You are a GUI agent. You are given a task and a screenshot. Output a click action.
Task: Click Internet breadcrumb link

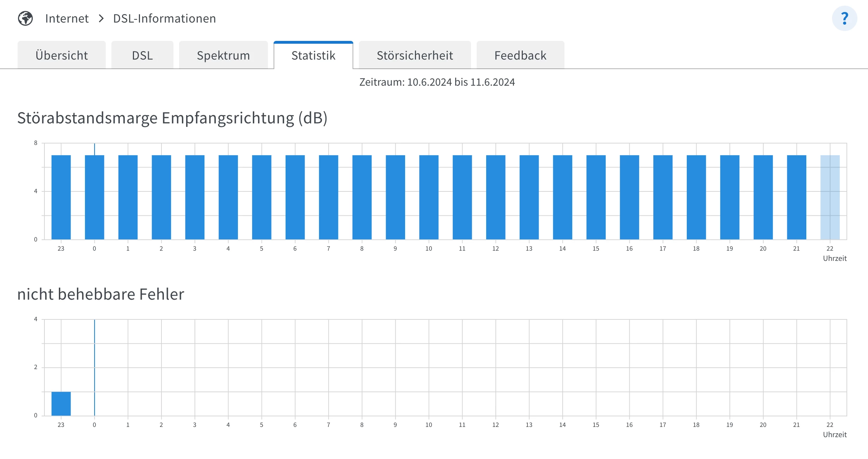[67, 18]
